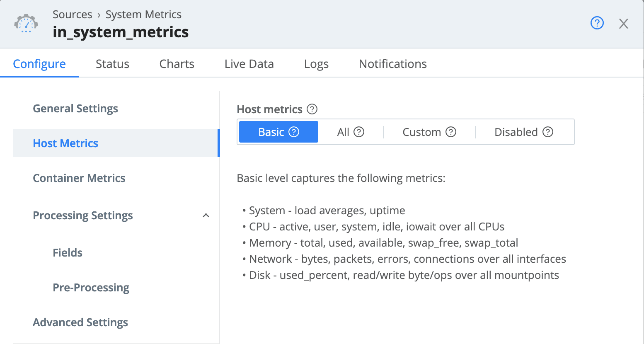Switch host metrics to All
The height and width of the screenshot is (344, 644).
coord(343,132)
